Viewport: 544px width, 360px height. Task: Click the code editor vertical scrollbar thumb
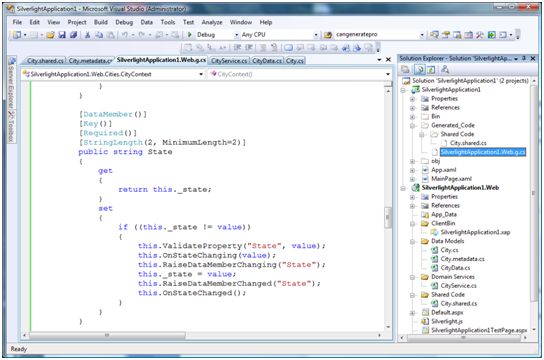388,217
